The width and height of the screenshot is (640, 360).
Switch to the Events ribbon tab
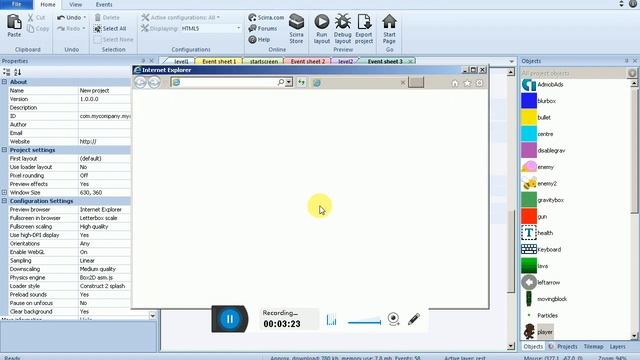click(104, 4)
